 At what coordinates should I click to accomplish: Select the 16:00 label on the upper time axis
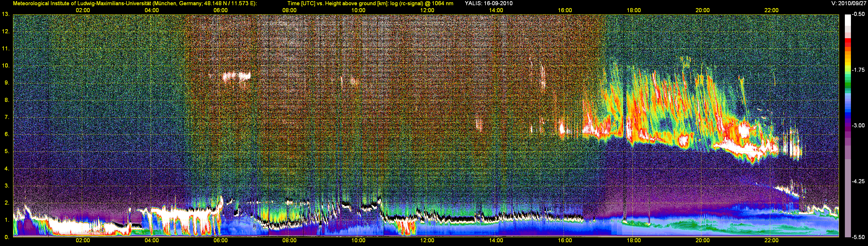(565, 10)
